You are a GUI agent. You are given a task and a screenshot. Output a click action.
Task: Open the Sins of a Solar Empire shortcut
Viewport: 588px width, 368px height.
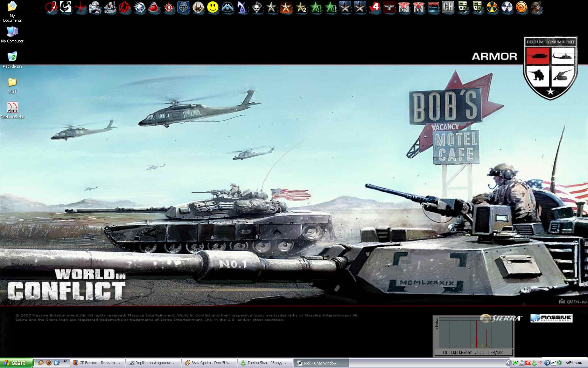pos(433,7)
